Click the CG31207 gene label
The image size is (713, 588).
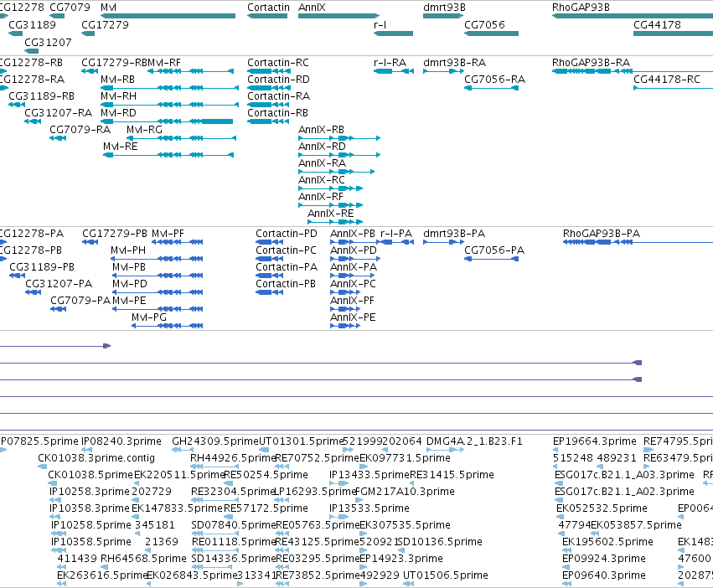[48, 42]
